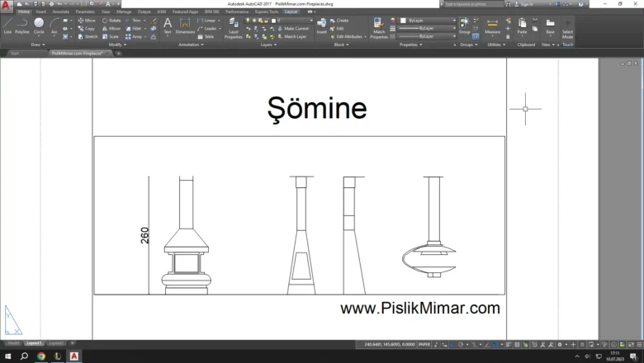The image size is (644, 363).
Task: Click Edit Attributes button
Action: point(348,36)
